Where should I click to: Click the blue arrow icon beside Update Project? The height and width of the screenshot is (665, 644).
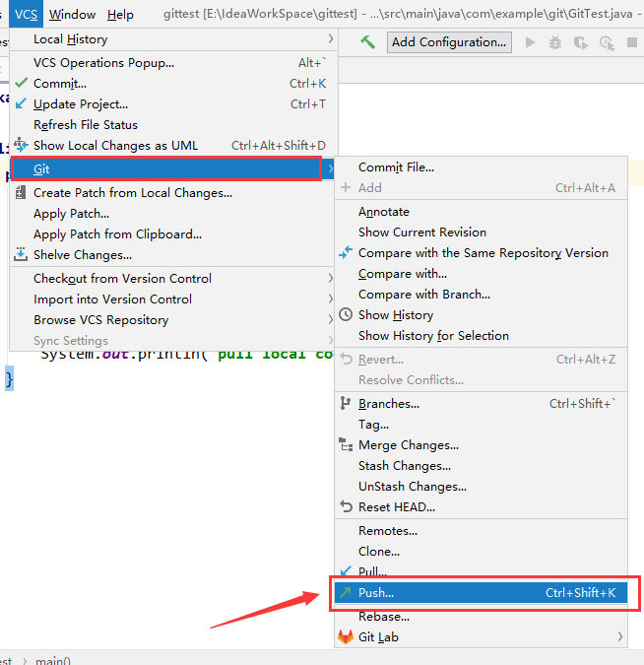(x=21, y=103)
